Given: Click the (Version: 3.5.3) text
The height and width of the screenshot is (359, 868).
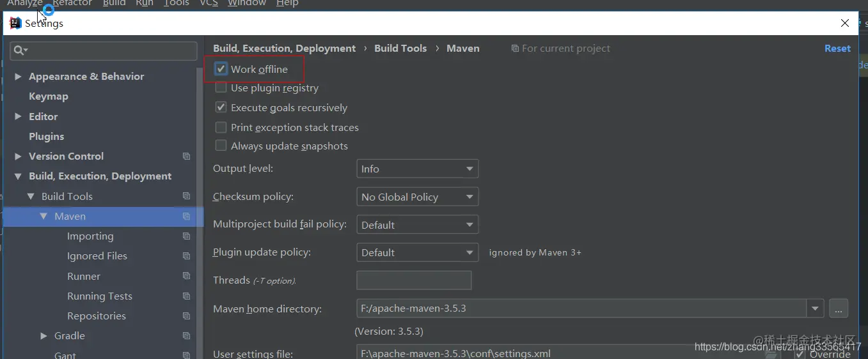Looking at the screenshot, I should click(389, 332).
